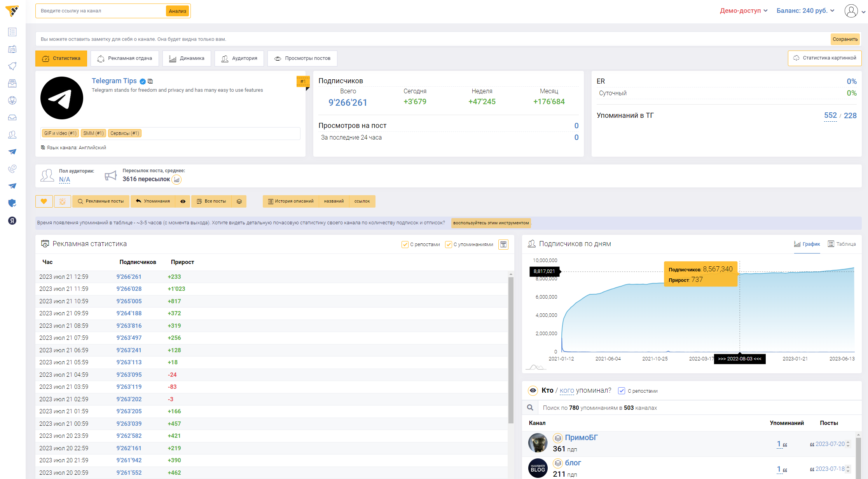Open the person avatar circle icon in the sidebar
The image size is (868, 479).
click(12, 100)
